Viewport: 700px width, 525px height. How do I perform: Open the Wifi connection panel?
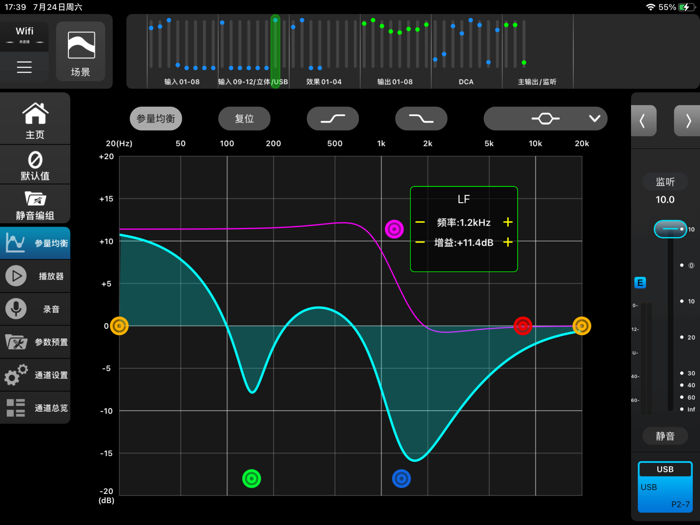pos(24,36)
